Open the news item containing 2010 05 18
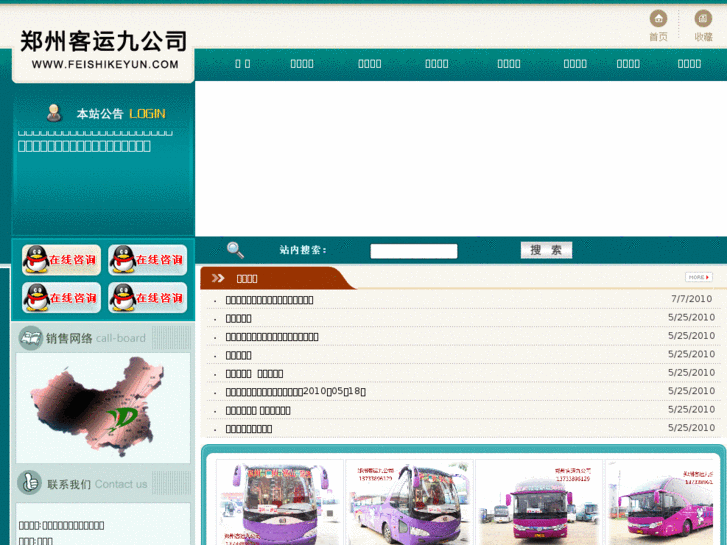 pos(296,391)
